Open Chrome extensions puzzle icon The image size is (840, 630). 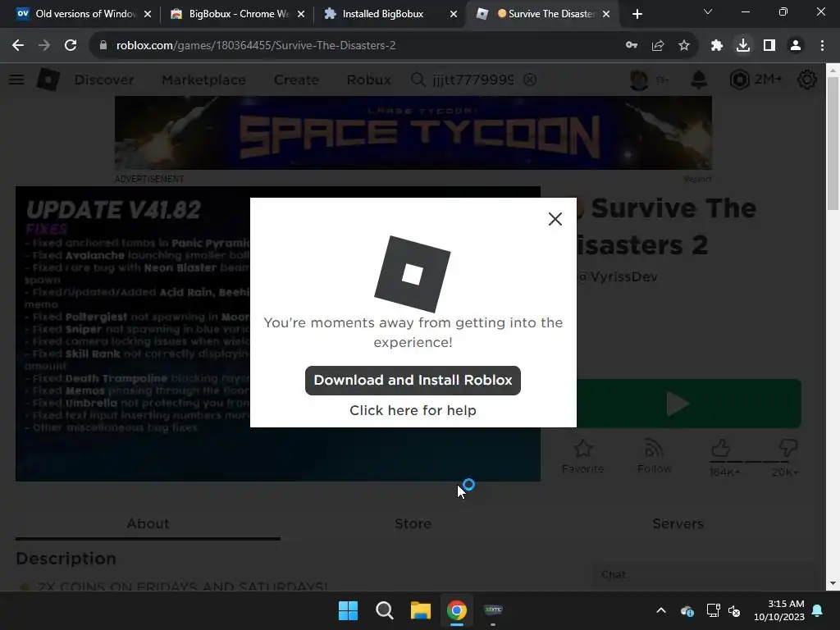[x=716, y=46]
